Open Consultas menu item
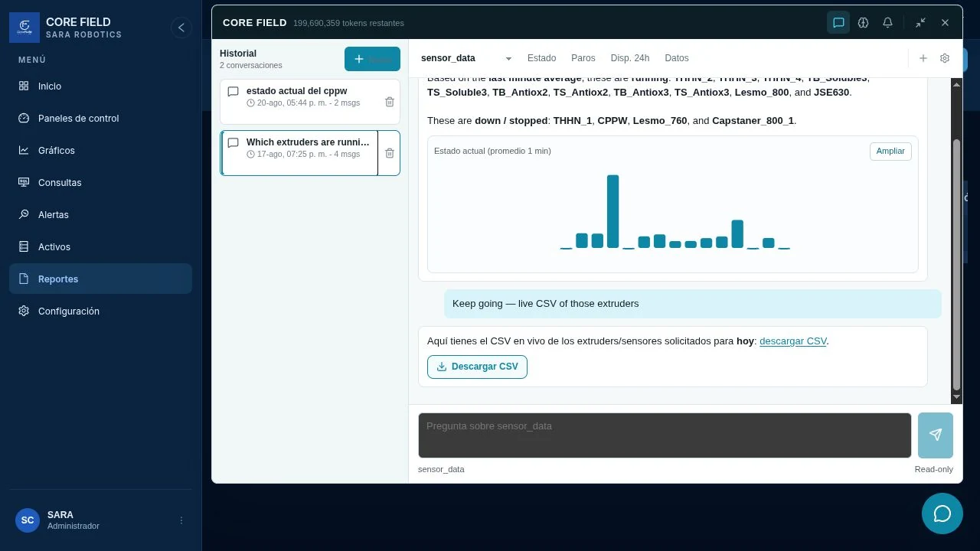 tap(100, 183)
